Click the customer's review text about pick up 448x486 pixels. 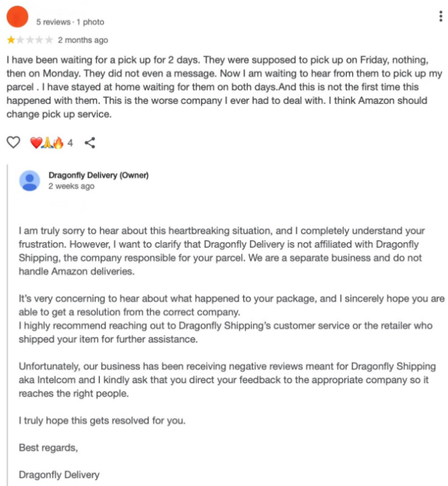click(217, 87)
